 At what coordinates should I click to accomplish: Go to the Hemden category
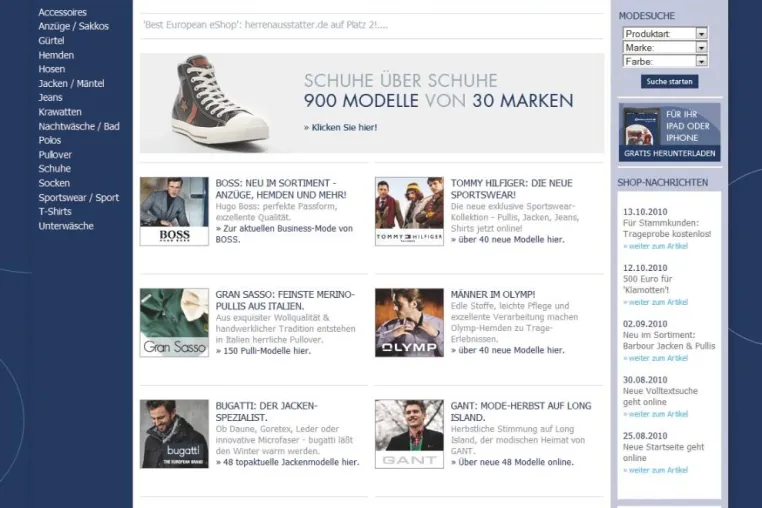tap(56, 55)
